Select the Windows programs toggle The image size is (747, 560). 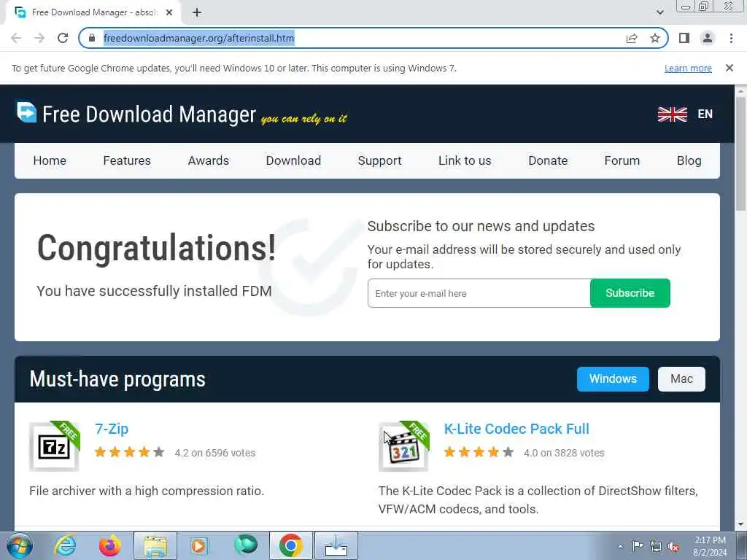(613, 379)
